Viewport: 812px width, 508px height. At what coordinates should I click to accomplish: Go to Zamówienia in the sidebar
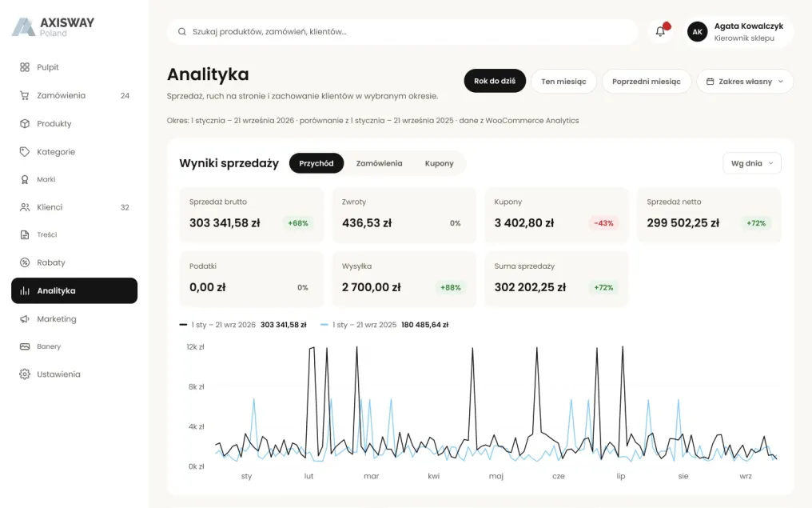74,95
